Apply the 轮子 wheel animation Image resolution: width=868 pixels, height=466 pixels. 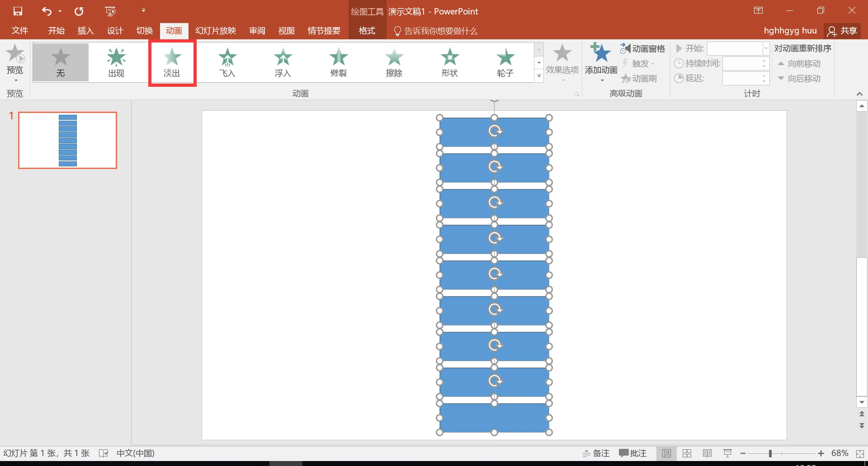(505, 62)
